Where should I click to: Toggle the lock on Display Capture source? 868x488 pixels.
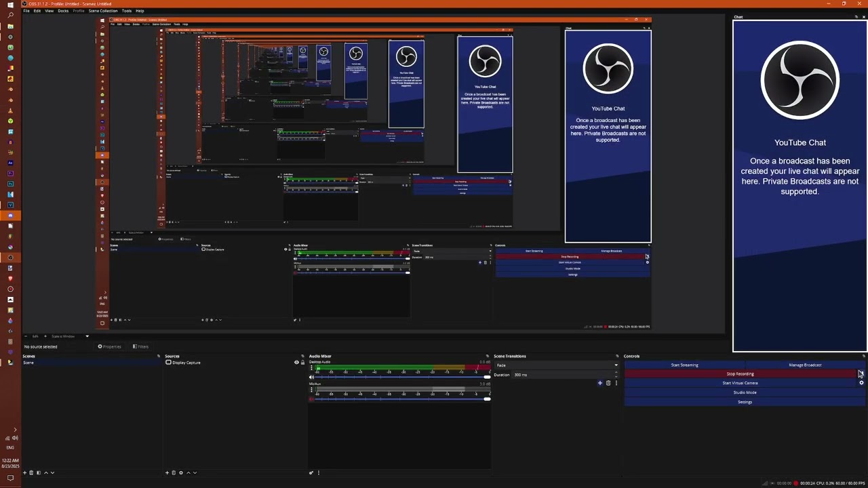pos(302,363)
